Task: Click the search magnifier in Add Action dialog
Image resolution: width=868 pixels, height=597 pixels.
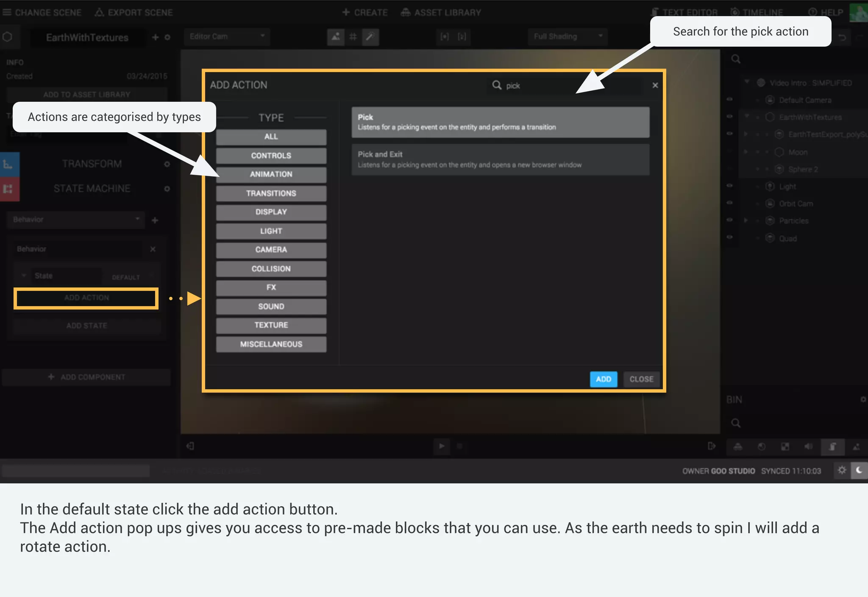Action: coord(497,85)
